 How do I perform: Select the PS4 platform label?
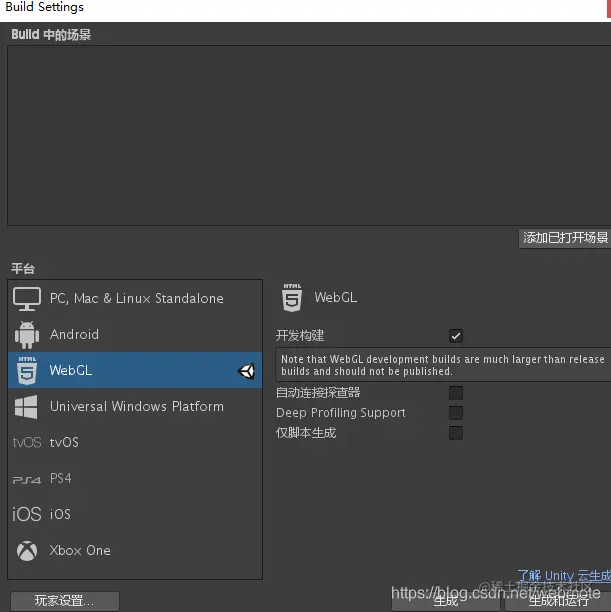(x=61, y=478)
